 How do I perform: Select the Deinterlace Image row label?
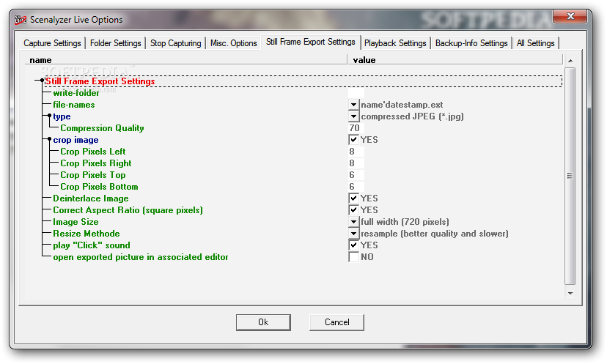(x=91, y=198)
